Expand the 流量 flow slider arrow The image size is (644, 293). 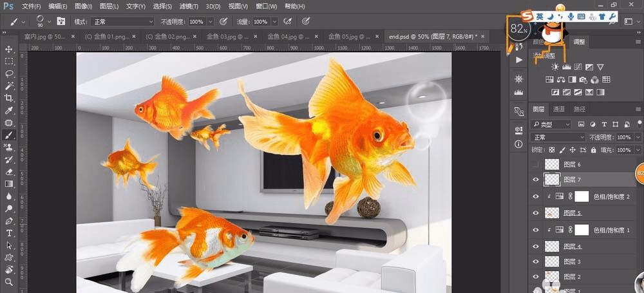[274, 21]
